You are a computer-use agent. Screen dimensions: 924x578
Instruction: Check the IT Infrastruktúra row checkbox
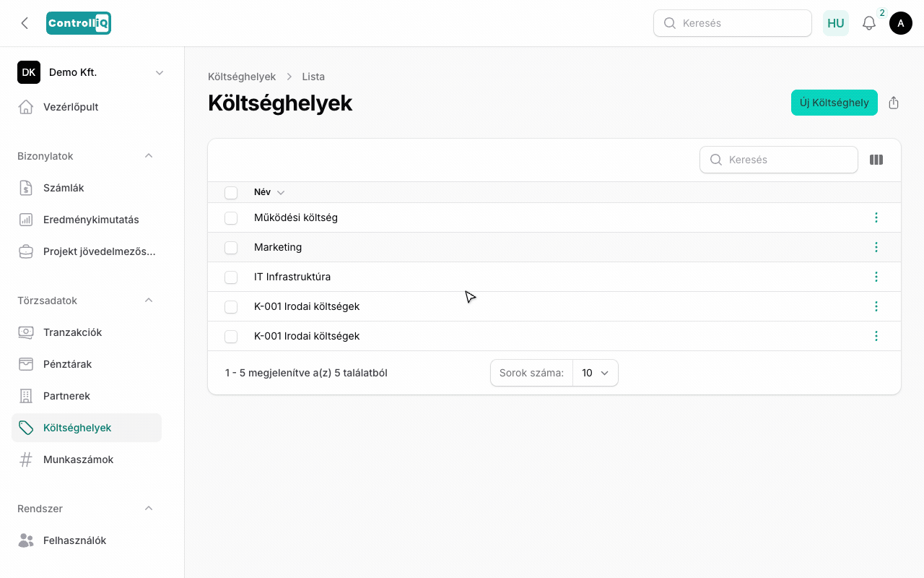click(231, 277)
